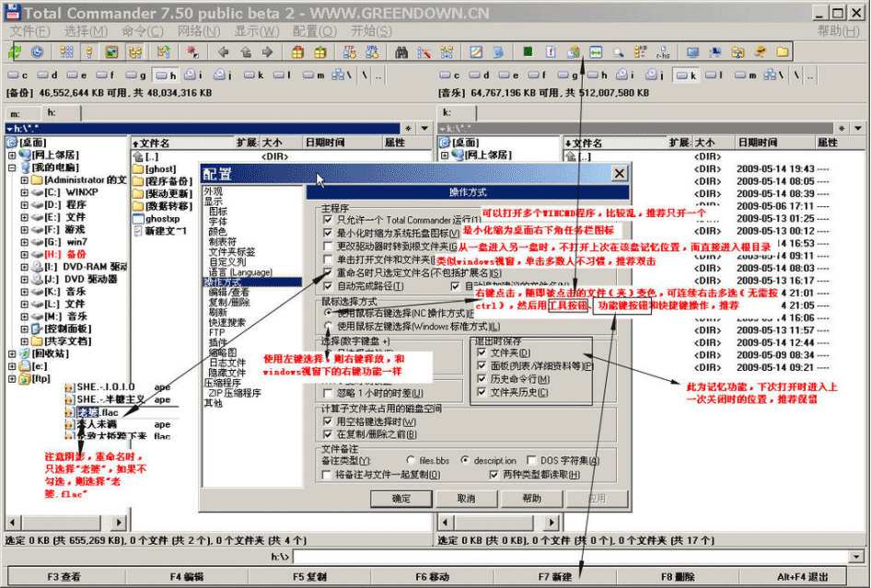The image size is (871, 588).
Task: Select drive k button above right panel
Action: tap(688, 74)
